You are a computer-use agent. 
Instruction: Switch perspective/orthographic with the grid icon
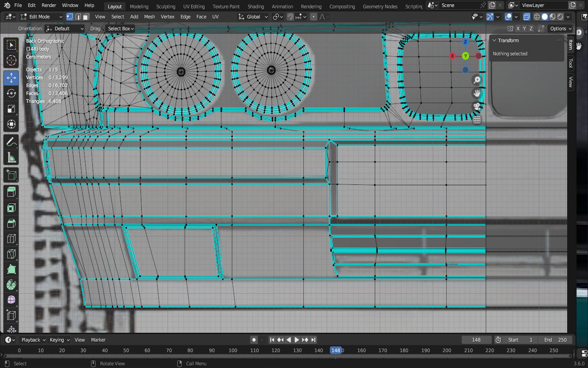[477, 120]
